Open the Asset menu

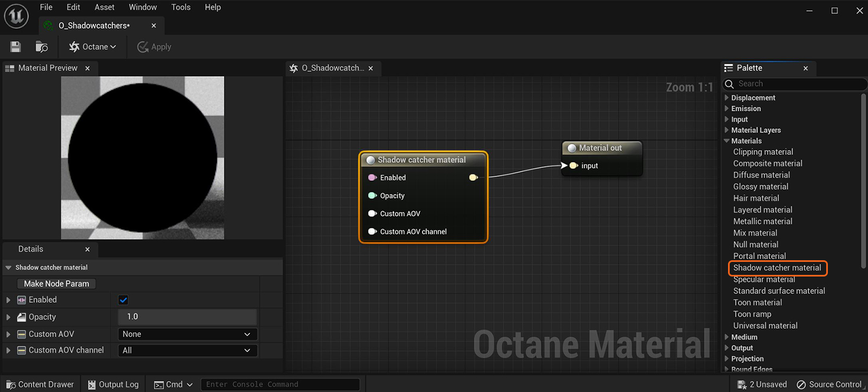coord(104,7)
